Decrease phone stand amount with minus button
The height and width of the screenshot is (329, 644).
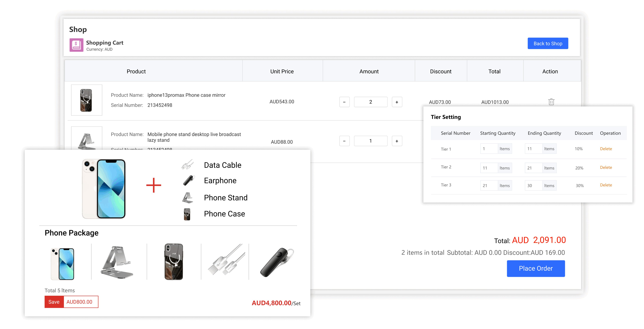344,141
